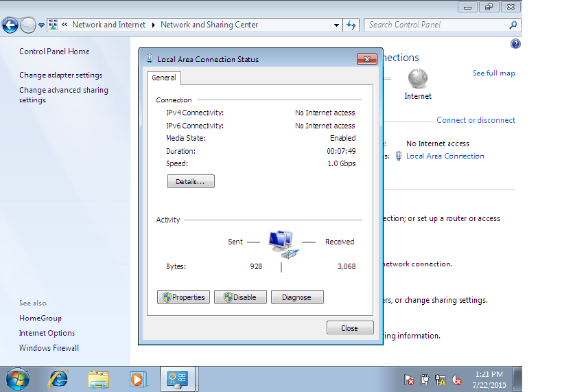Click the network activity computers icon
The height and width of the screenshot is (392, 562).
tap(283, 244)
